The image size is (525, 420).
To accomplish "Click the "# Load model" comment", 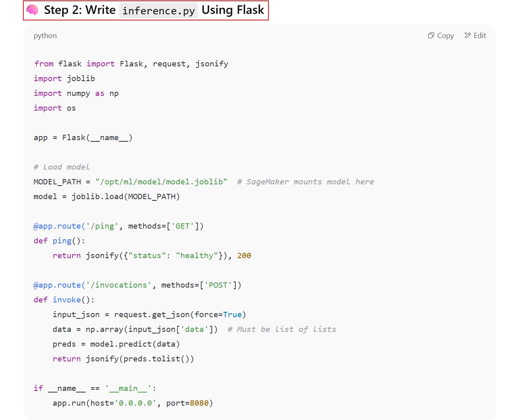I will [61, 167].
